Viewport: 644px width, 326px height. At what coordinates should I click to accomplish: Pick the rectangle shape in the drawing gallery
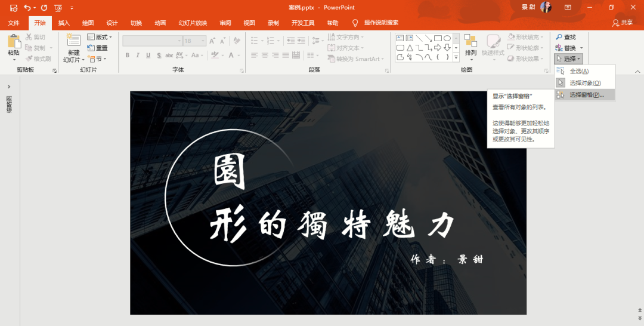point(438,38)
